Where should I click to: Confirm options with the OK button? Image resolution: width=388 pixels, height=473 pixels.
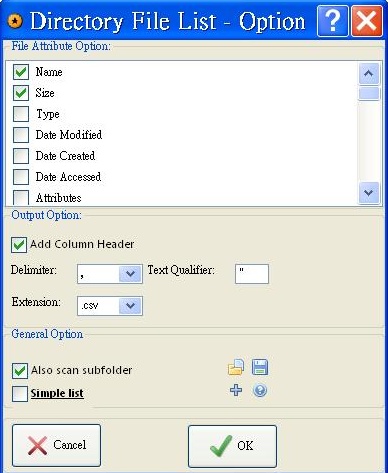[232, 446]
